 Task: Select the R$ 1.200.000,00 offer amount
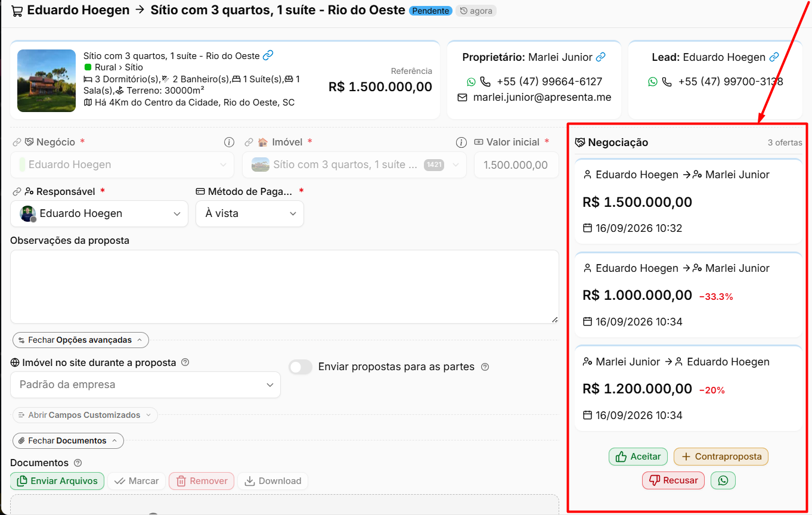click(637, 389)
